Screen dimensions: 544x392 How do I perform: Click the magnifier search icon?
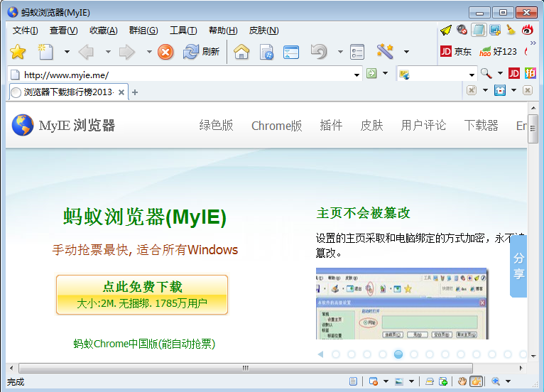(486, 73)
